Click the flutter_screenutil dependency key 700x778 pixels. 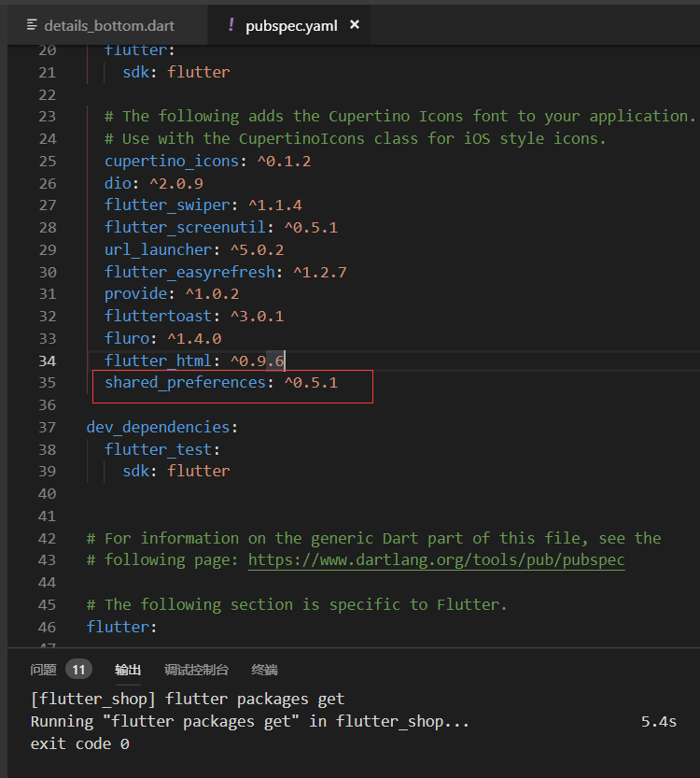tap(185, 227)
